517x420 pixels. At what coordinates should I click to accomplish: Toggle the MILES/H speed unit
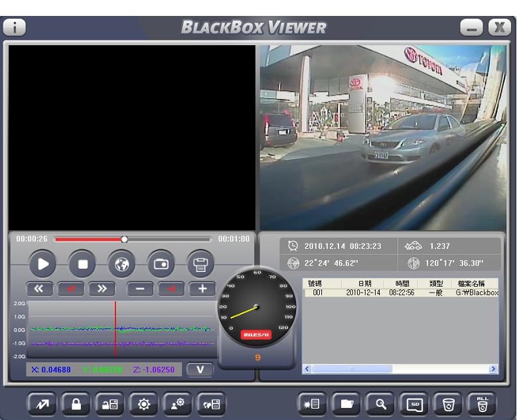pos(256,335)
